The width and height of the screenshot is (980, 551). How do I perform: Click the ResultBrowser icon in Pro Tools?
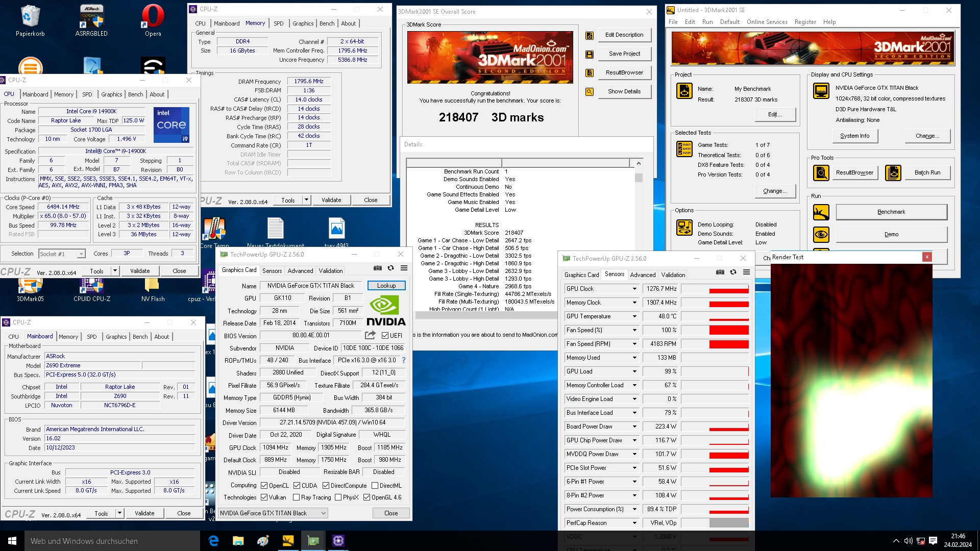coord(821,173)
